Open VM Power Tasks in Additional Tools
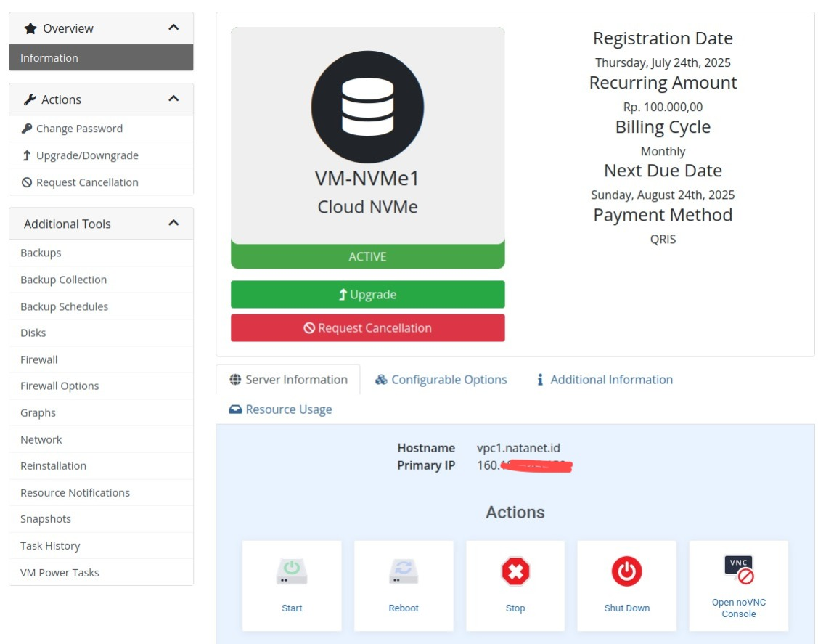The image size is (818, 644). click(x=101, y=573)
